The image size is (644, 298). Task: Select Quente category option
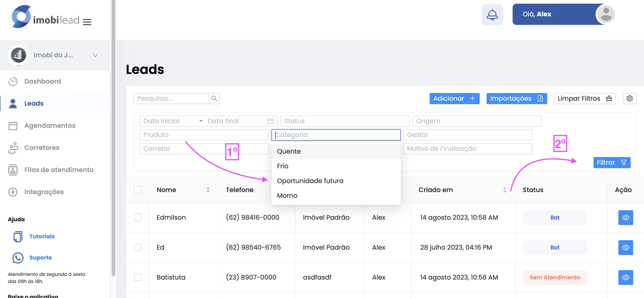[x=336, y=151]
